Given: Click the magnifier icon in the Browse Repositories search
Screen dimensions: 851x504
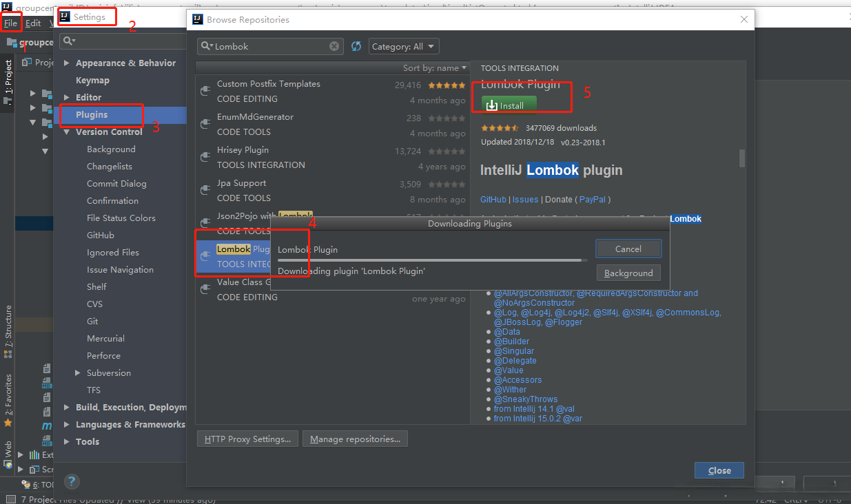Looking at the screenshot, I should pyautogui.click(x=207, y=46).
